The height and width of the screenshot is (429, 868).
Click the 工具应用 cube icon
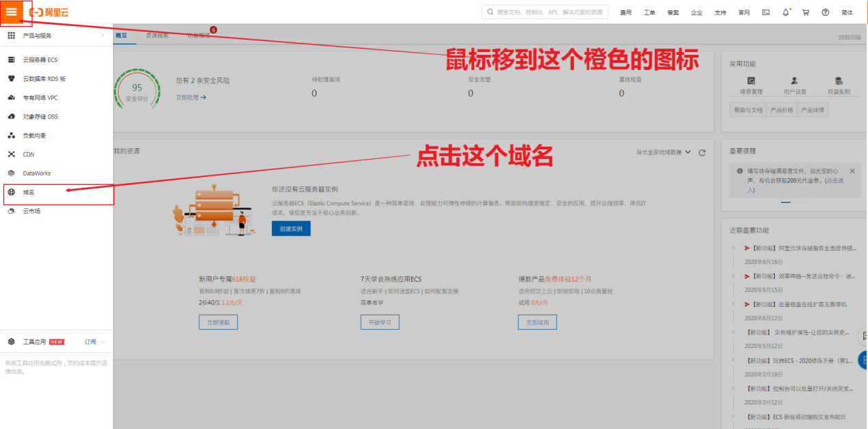coord(11,341)
